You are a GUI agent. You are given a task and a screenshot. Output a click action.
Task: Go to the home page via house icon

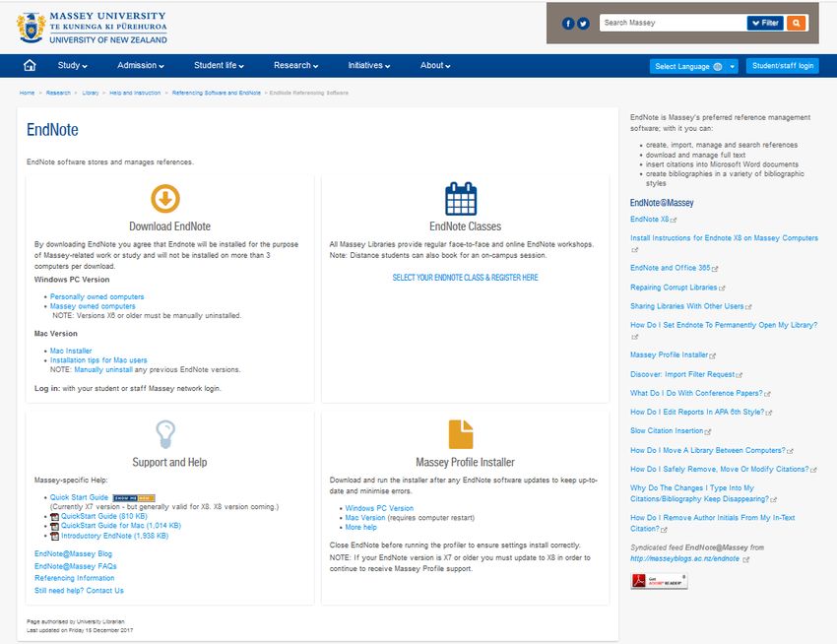coord(30,65)
